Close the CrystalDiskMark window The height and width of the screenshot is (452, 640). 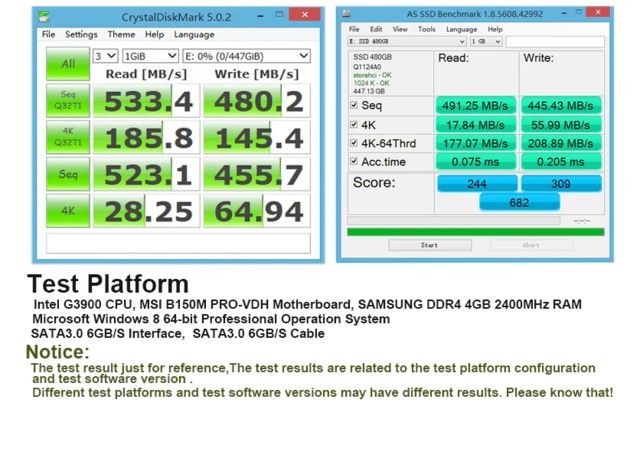[x=304, y=14]
